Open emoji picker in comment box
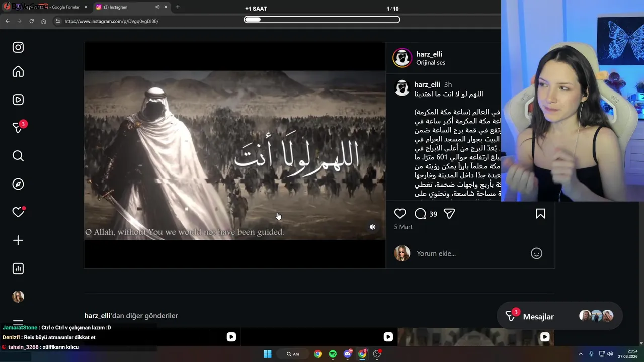The width and height of the screenshot is (644, 362). coord(537,253)
